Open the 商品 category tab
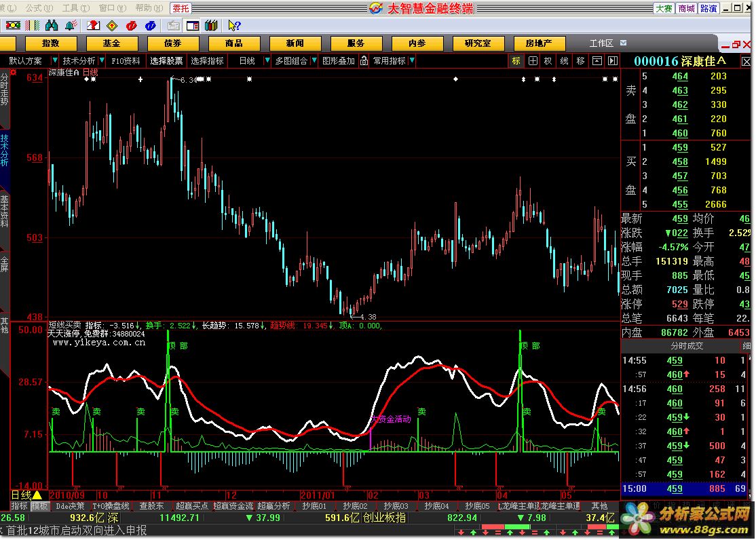The image size is (756, 540). pyautogui.click(x=234, y=43)
